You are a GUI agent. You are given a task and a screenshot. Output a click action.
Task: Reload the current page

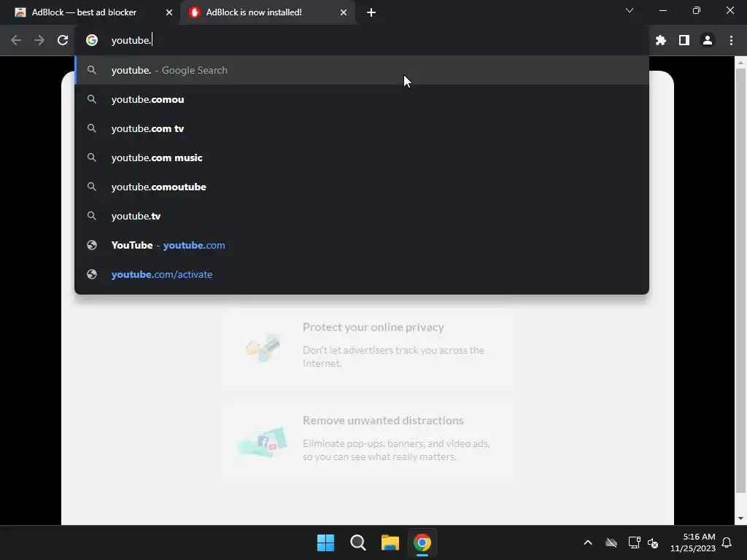(x=63, y=41)
